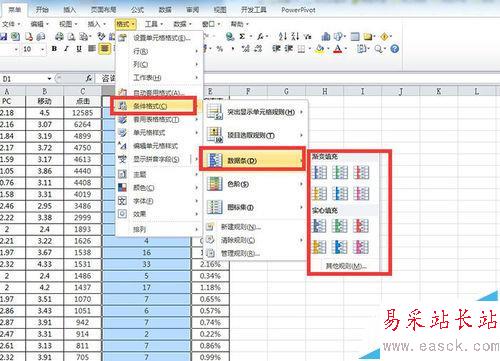Click the Print printer icon

(x=59, y=37)
